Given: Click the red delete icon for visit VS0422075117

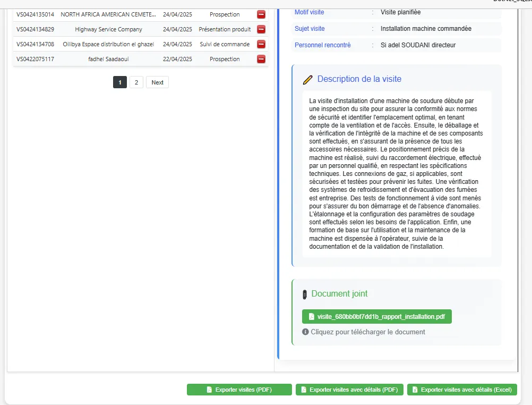Looking at the screenshot, I should [x=261, y=59].
